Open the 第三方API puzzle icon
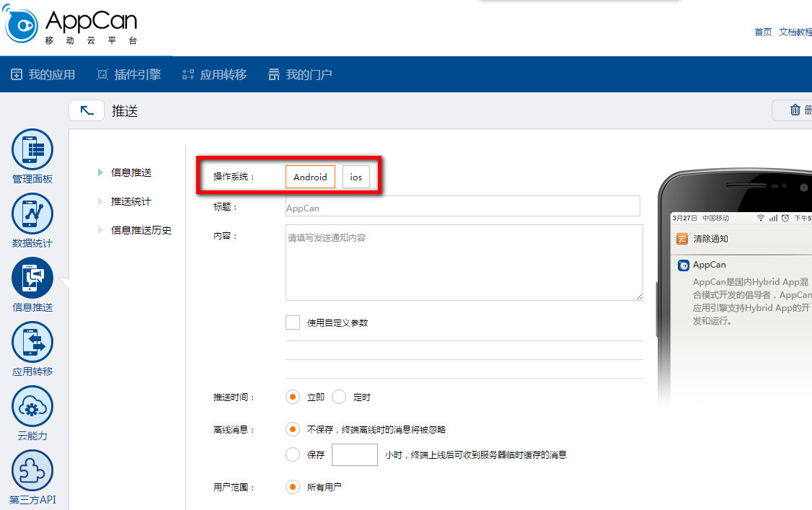 (x=32, y=470)
